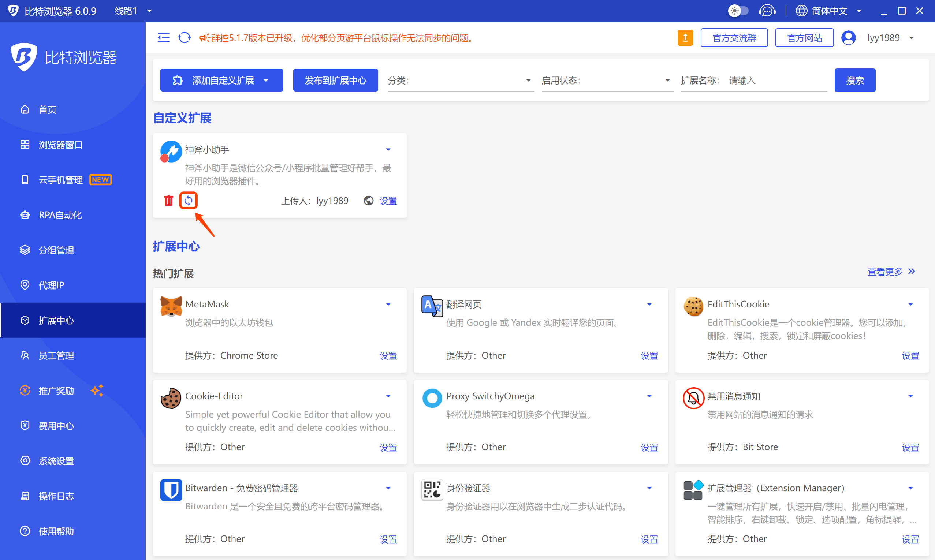Expand the 神斧小助手 card dropdown arrow
Viewport: 935px width, 560px height.
(x=388, y=149)
